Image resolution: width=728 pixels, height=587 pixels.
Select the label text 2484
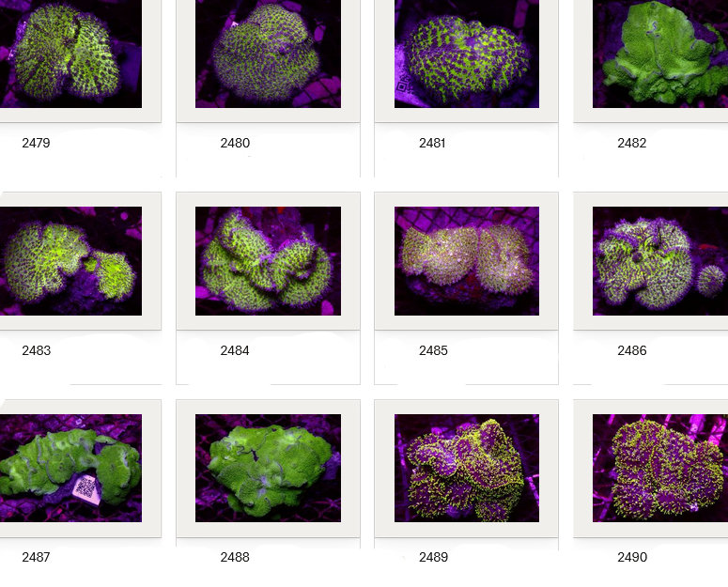point(235,350)
